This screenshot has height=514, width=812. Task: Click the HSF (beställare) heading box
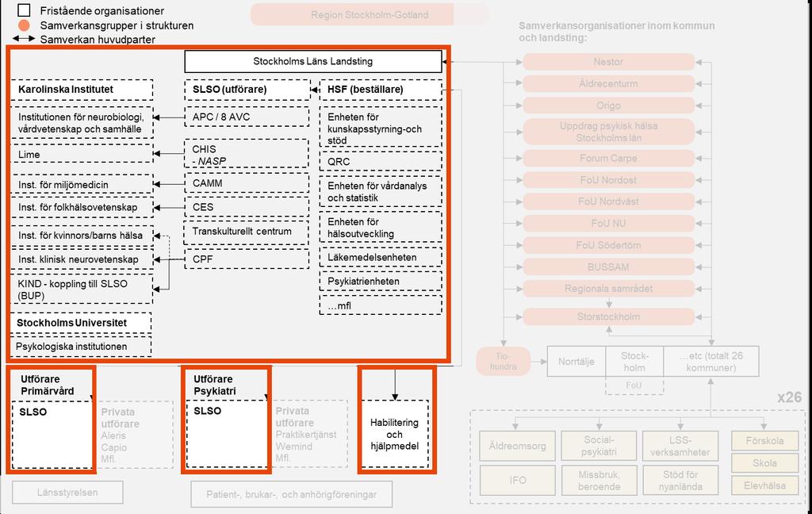[x=381, y=90]
